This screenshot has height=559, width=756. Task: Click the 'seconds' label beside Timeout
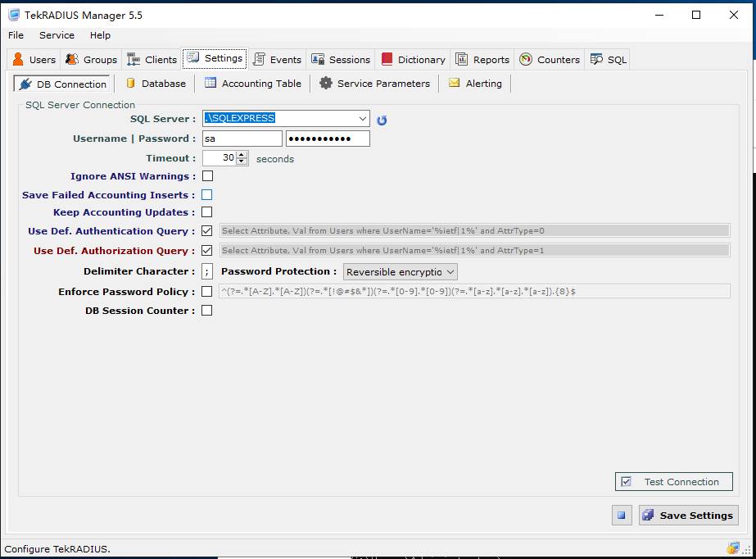coord(275,159)
